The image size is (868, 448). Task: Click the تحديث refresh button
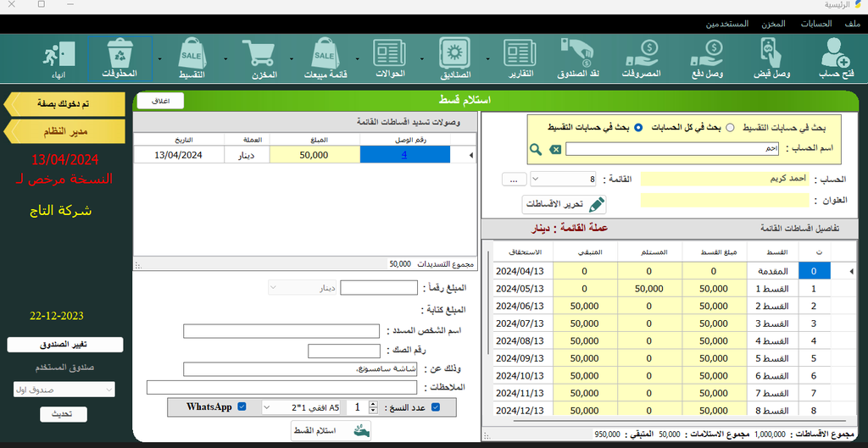[64, 414]
